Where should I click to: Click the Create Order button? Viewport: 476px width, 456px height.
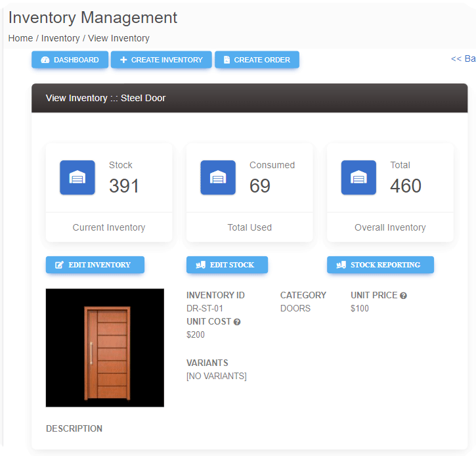coord(257,60)
